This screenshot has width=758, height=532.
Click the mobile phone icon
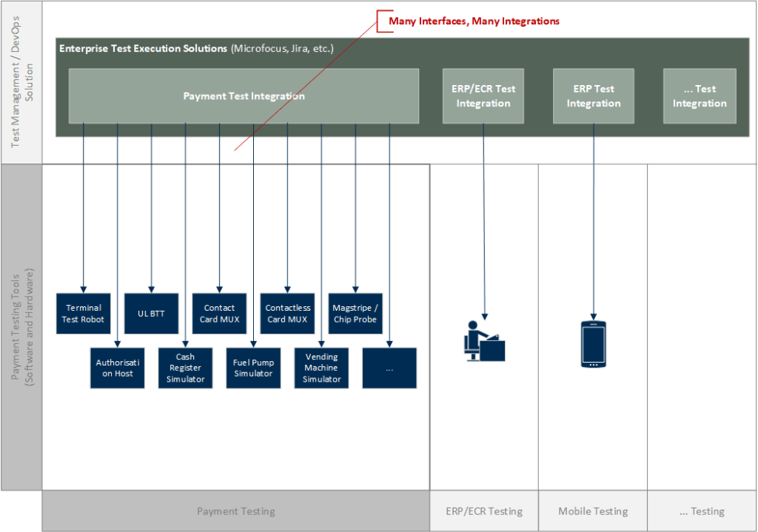(x=593, y=344)
